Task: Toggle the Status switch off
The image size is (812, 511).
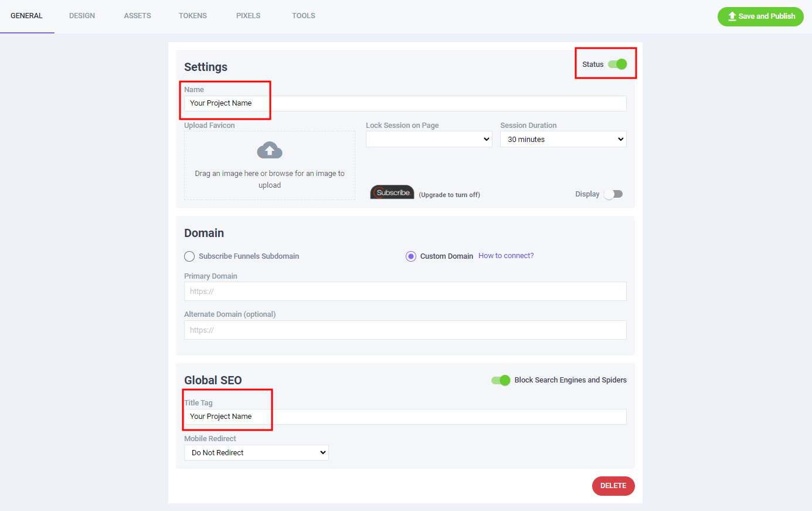Action: 617,65
